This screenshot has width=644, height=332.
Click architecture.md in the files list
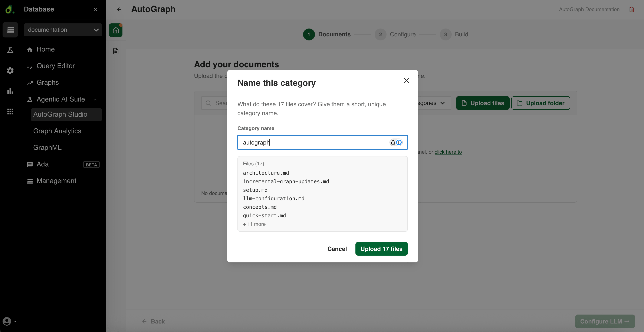266,173
